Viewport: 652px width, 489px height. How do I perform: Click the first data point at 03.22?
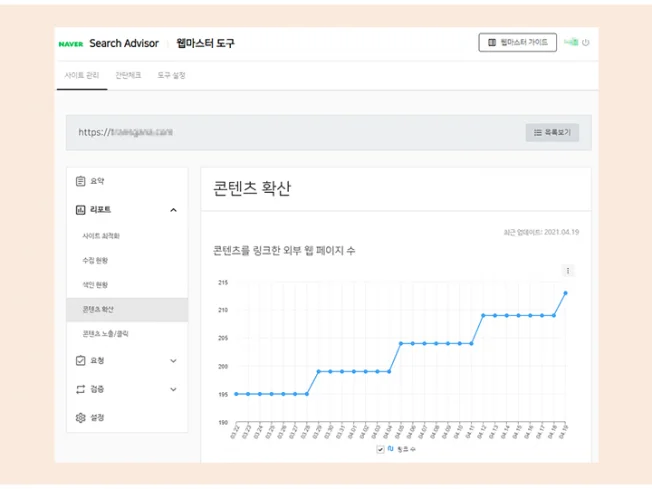[236, 394]
